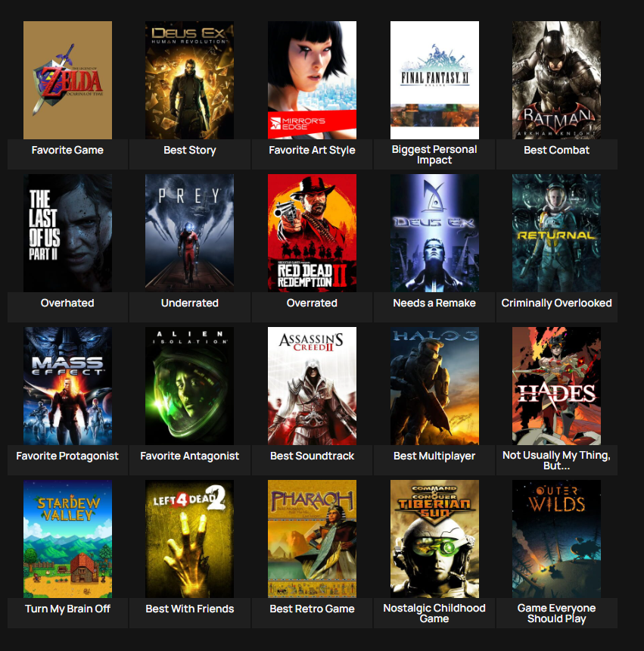Image resolution: width=644 pixels, height=651 pixels.
Task: Select the 'Underrated' label
Action: [x=190, y=303]
